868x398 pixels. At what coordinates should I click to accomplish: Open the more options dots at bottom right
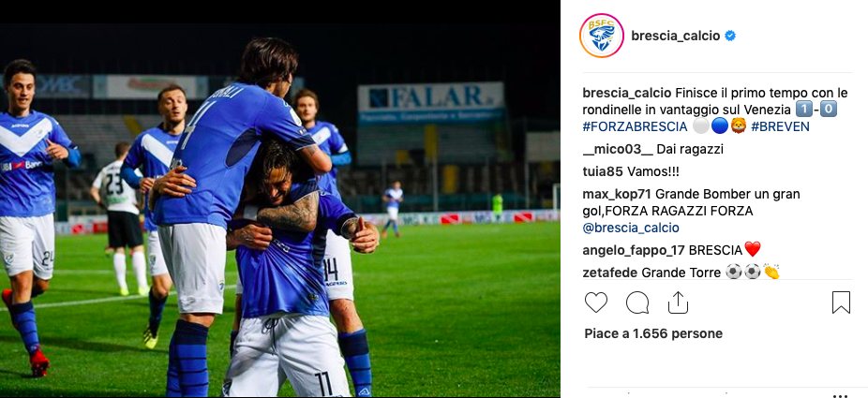(x=840, y=394)
